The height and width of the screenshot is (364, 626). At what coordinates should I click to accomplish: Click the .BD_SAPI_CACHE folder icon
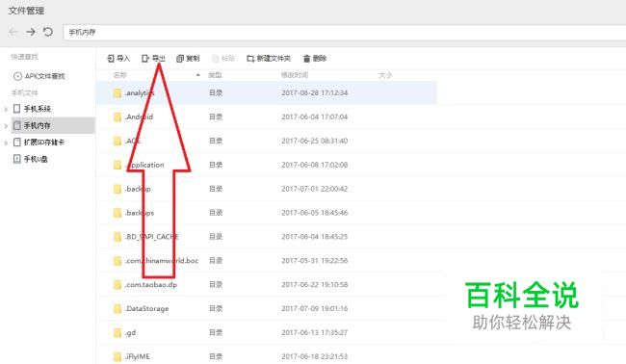pos(117,237)
